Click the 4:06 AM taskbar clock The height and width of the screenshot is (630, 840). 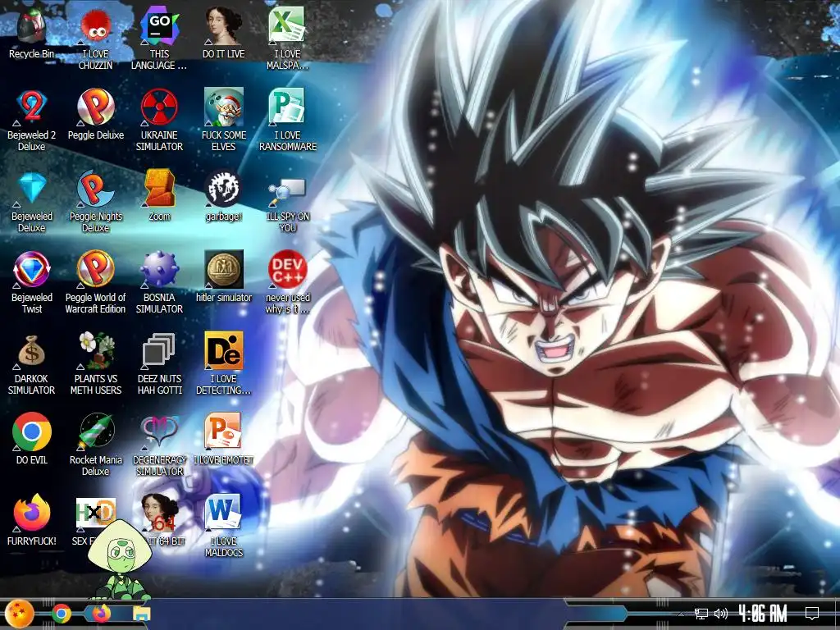coord(762,614)
